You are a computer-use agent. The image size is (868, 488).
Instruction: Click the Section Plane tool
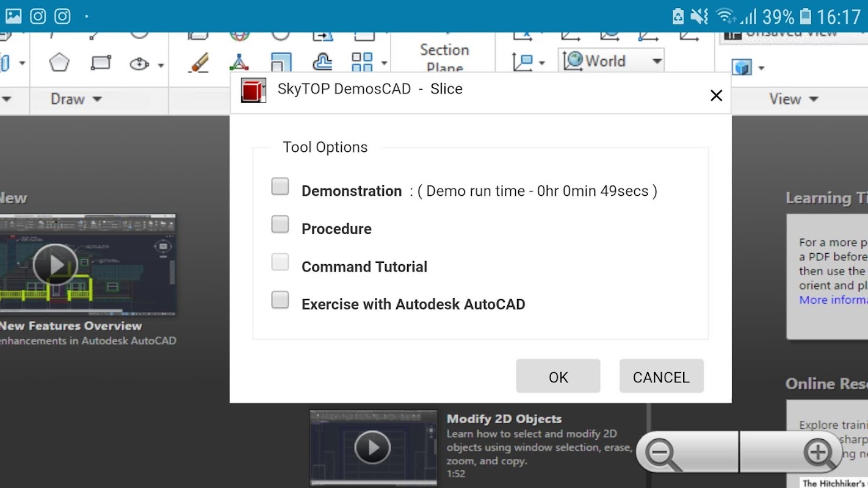coord(444,57)
